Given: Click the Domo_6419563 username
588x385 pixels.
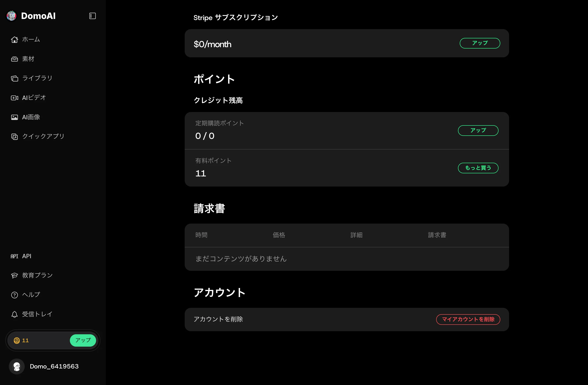Looking at the screenshot, I should pyautogui.click(x=54, y=366).
